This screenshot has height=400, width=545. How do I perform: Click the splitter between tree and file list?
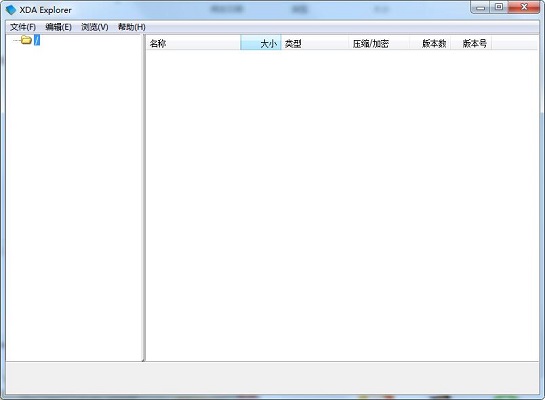coord(144,197)
